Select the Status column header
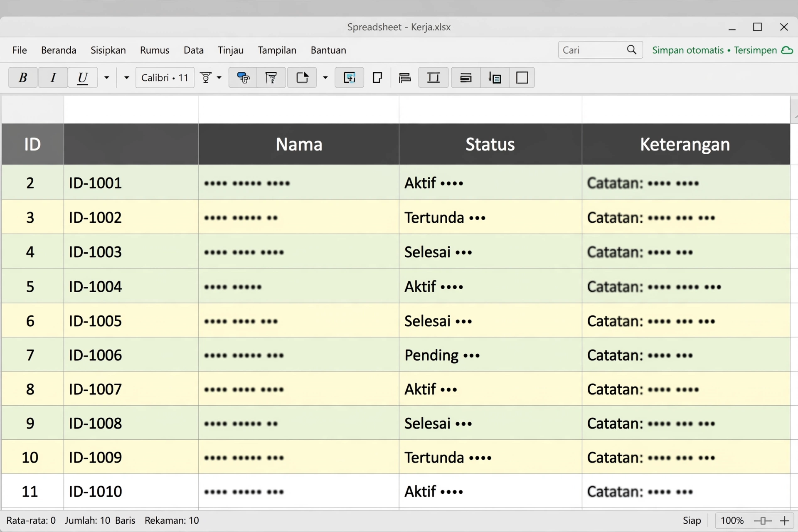This screenshot has height=532, width=798. pyautogui.click(x=490, y=144)
